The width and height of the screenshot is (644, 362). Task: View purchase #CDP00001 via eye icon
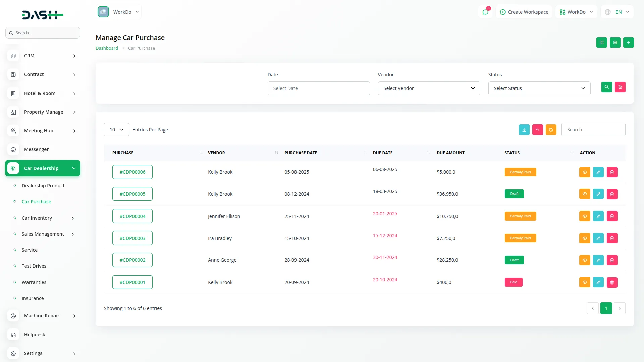click(x=584, y=282)
